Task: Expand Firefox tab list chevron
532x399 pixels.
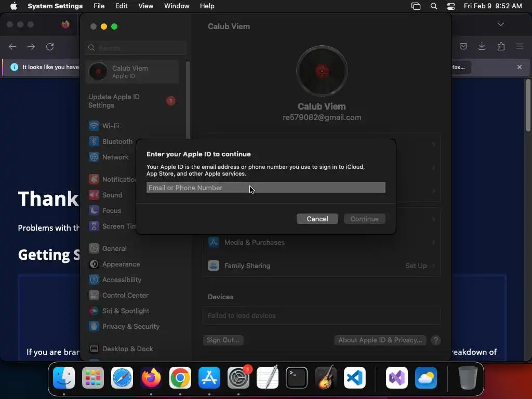Action: [501, 24]
